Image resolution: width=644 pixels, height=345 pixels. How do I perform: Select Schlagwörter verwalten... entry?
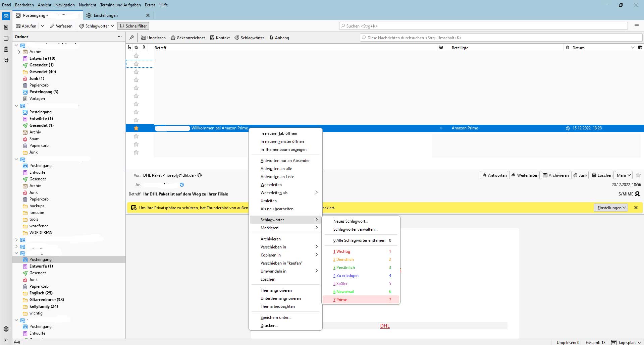361,229
